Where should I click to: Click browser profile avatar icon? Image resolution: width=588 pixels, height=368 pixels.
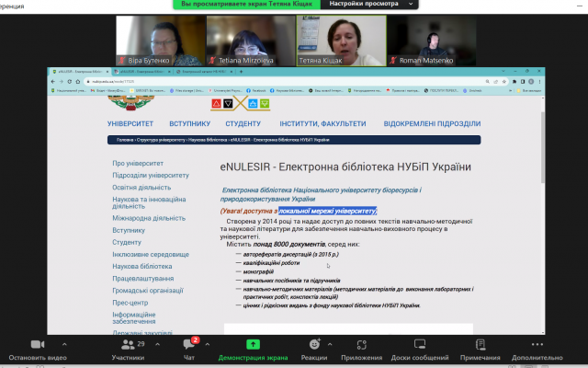531,82
